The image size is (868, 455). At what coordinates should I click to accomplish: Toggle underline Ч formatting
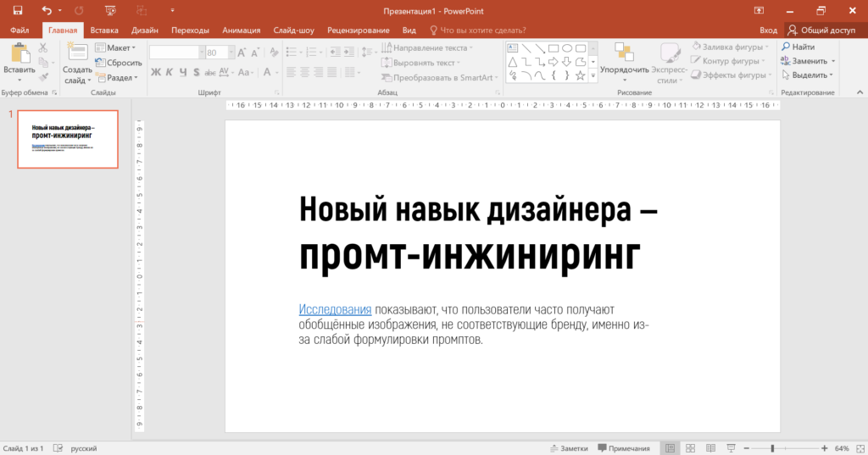tap(183, 72)
